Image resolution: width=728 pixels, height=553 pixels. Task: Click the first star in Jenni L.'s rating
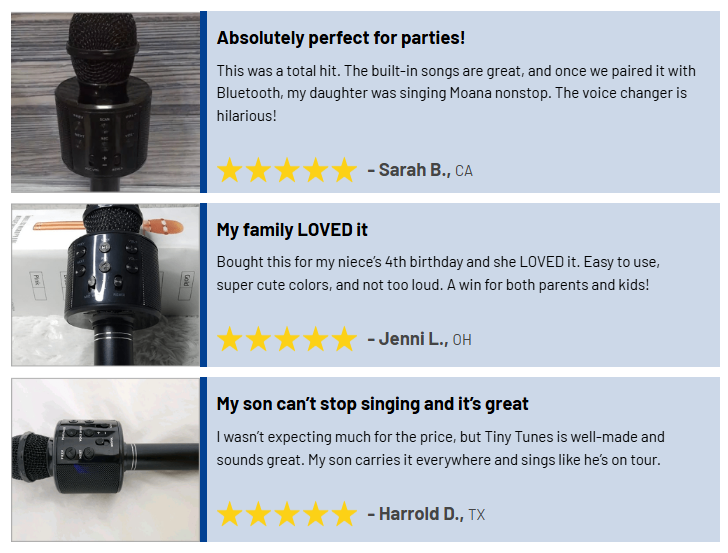click(230, 340)
